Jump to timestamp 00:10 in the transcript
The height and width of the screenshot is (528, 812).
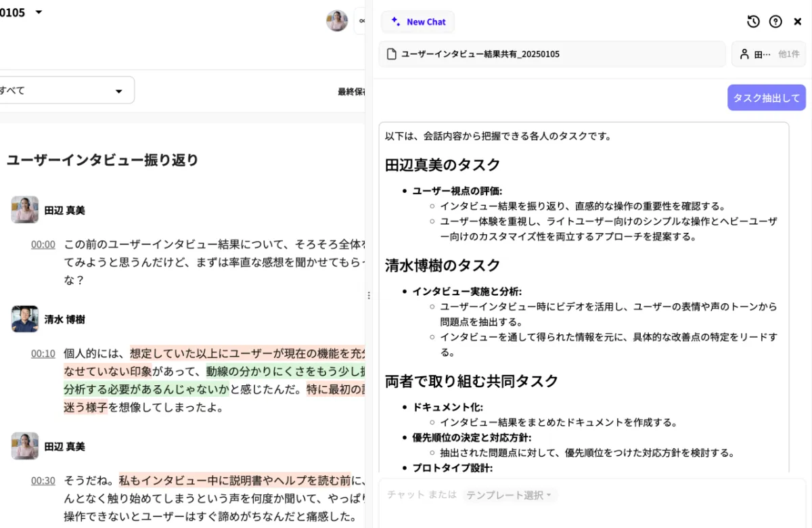tap(43, 353)
